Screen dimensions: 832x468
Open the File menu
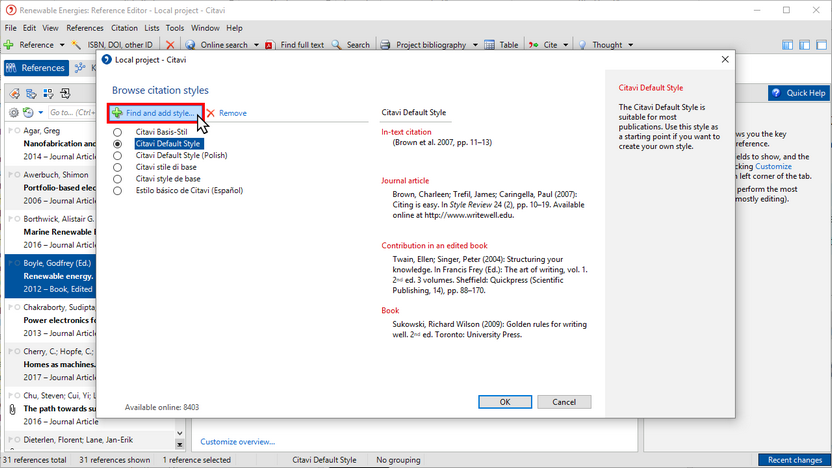11,28
